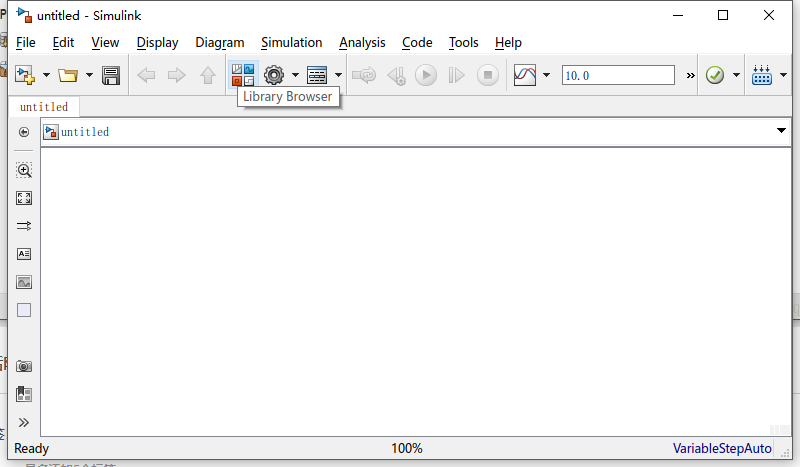Click the Fit to View icon
800x467 pixels.
click(24, 198)
